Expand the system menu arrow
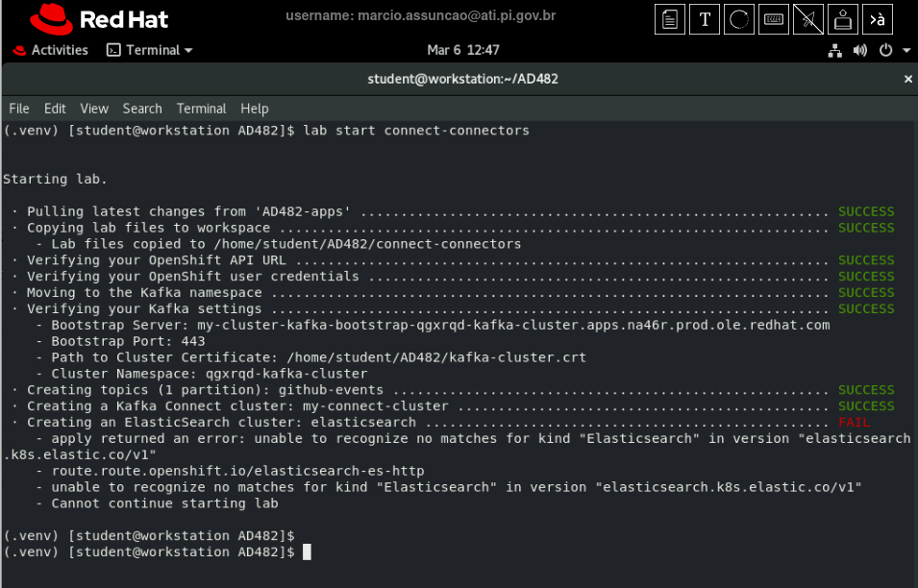Screen dimensions: 918x588 (x=906, y=50)
